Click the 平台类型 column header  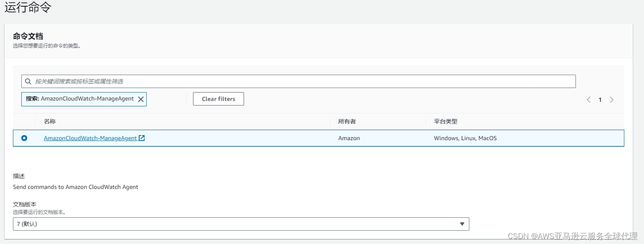(x=446, y=121)
